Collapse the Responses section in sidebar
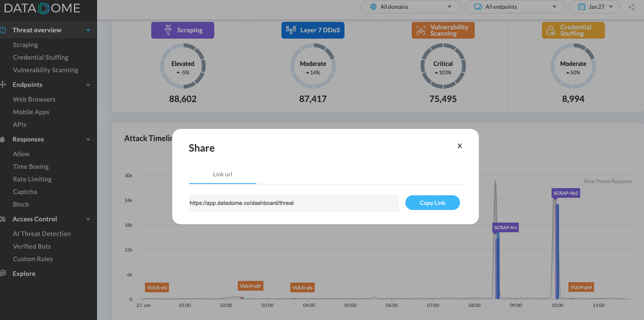644x320 pixels. tap(88, 139)
